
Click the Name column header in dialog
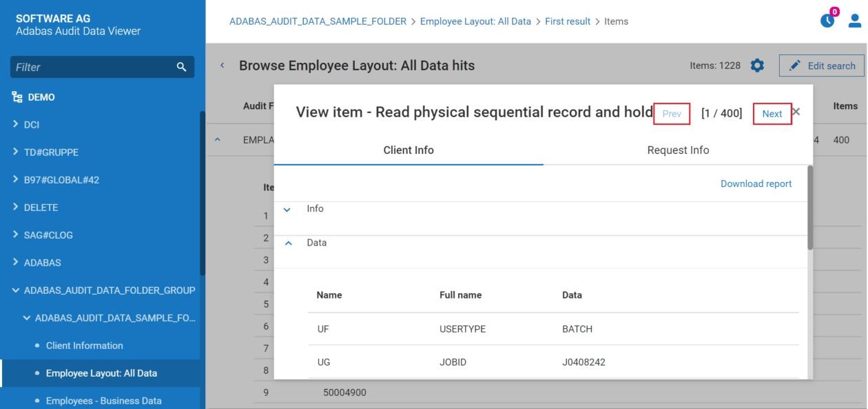(329, 295)
